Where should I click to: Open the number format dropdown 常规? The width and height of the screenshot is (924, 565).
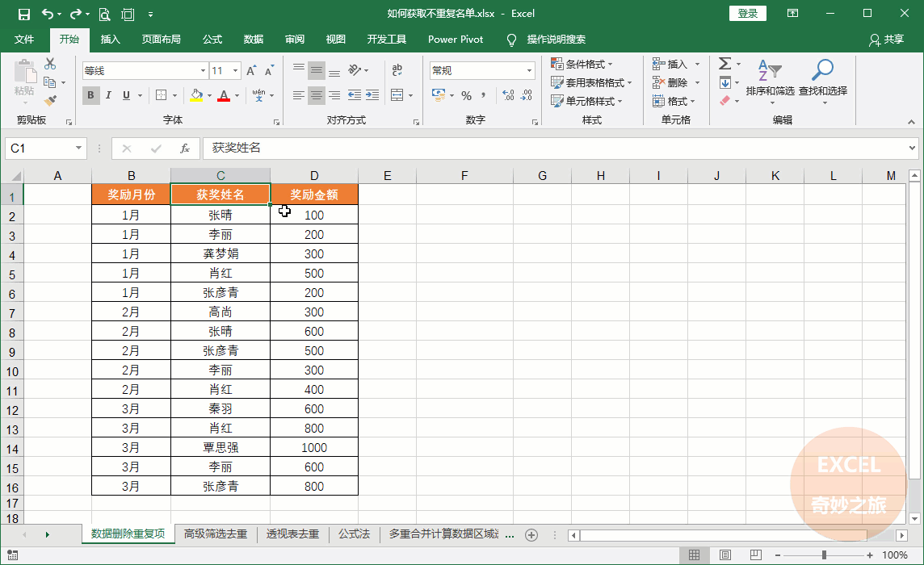529,71
